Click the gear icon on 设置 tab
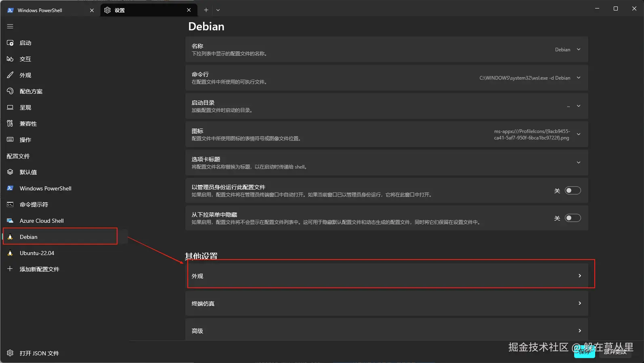Image resolution: width=644 pixels, height=363 pixels. click(107, 10)
